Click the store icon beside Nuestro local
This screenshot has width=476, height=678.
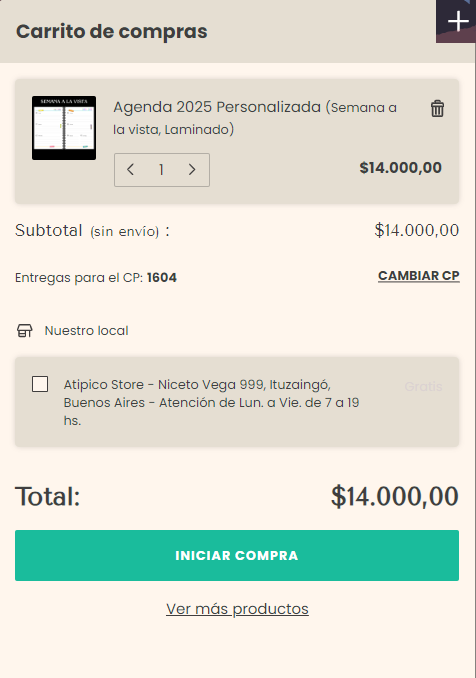[x=25, y=331]
